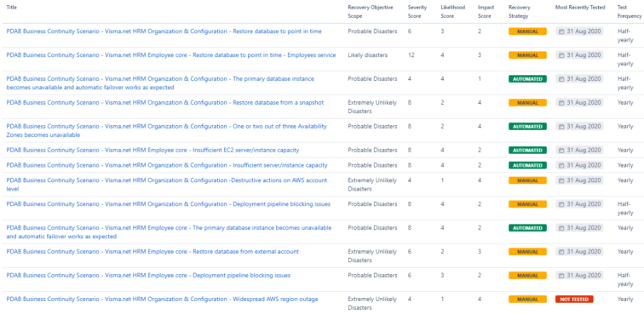The height and width of the screenshot is (314, 644).
Task: Click the Recovery Strategy column header
Action: (519, 12)
